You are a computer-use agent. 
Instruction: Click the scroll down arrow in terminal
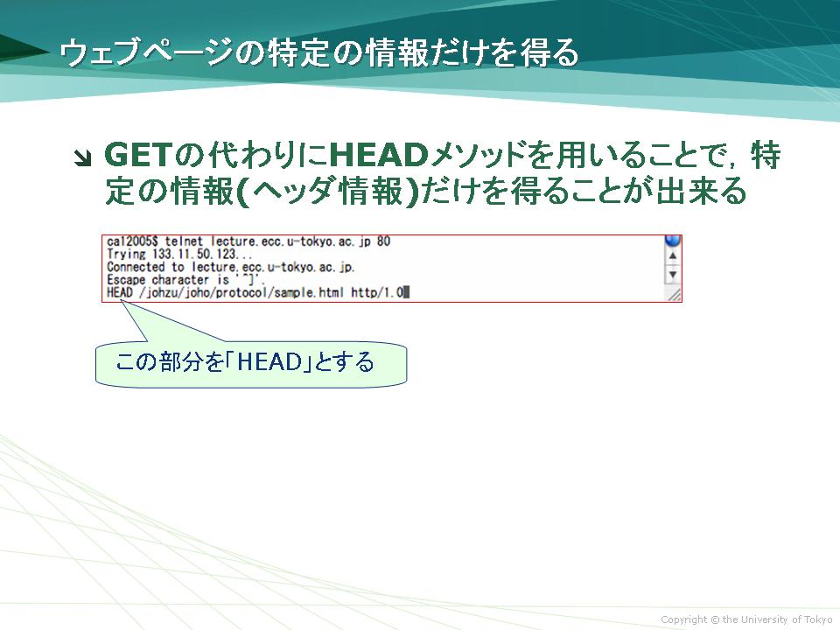tap(673, 275)
